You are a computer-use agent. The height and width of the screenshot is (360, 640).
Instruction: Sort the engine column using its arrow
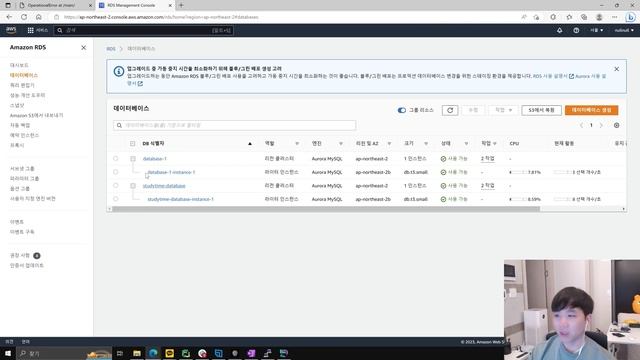click(x=341, y=144)
